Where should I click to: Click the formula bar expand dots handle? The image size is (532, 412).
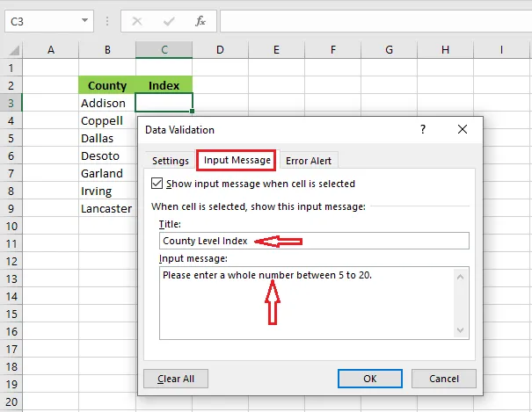pyautogui.click(x=107, y=21)
